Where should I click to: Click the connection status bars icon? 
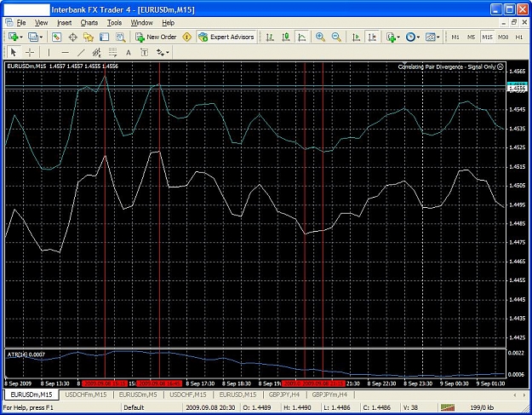pyautogui.click(x=448, y=407)
